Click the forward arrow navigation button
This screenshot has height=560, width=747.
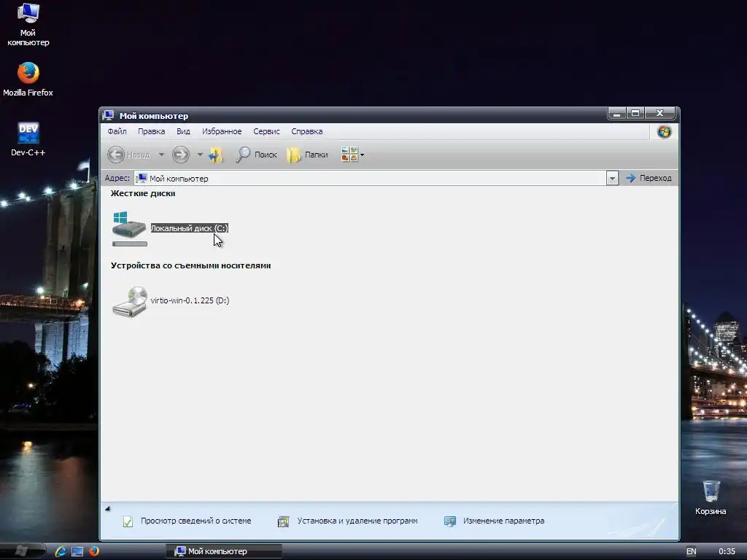click(x=181, y=155)
